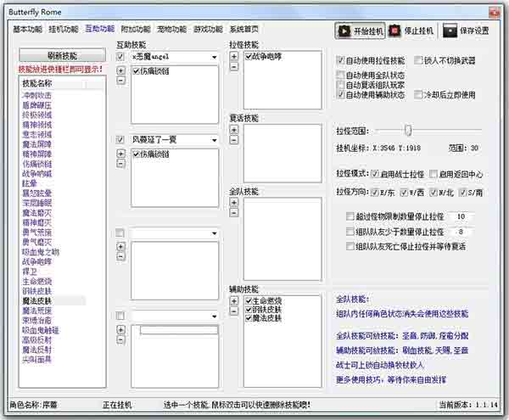The image size is (509, 420).
Task: Click plus icon beside 辅助技能 list
Action: [234, 299]
